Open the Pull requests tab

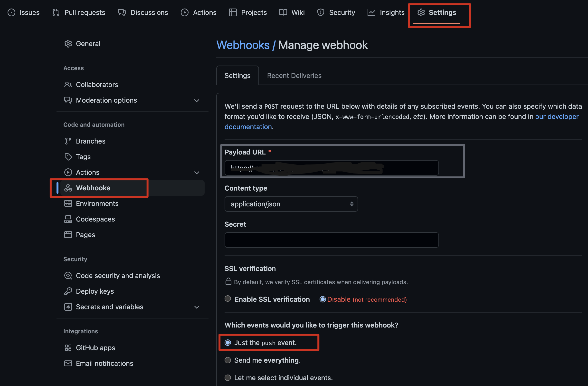(79, 12)
